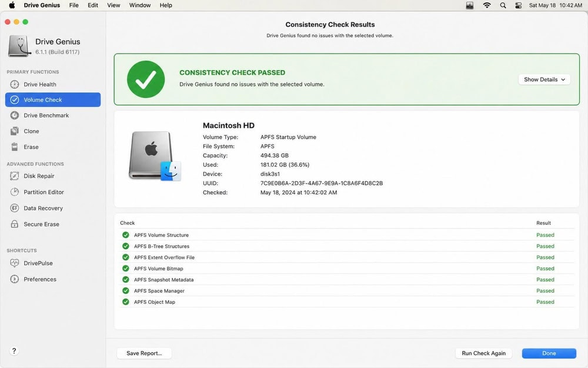
Task: Click the Save Report button
Action: click(x=145, y=353)
